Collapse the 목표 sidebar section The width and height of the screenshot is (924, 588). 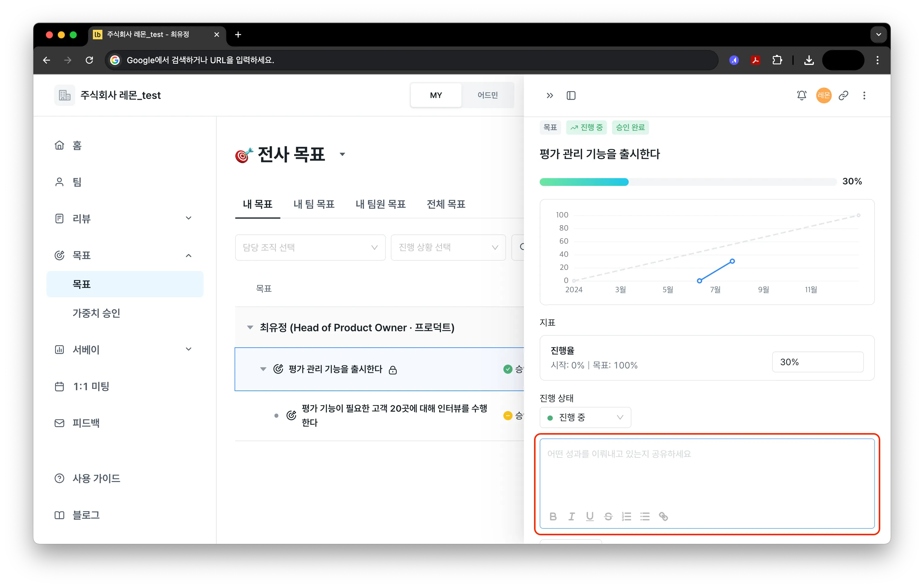click(188, 255)
